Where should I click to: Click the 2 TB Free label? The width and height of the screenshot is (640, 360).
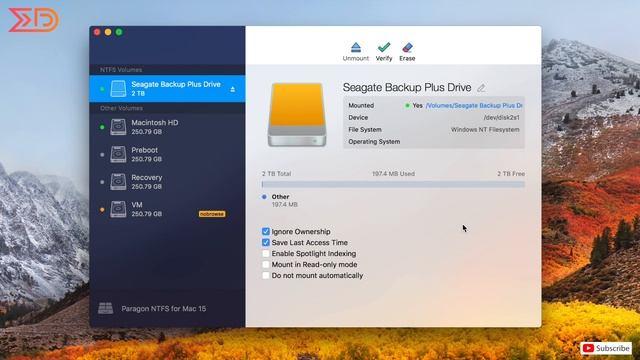click(511, 174)
